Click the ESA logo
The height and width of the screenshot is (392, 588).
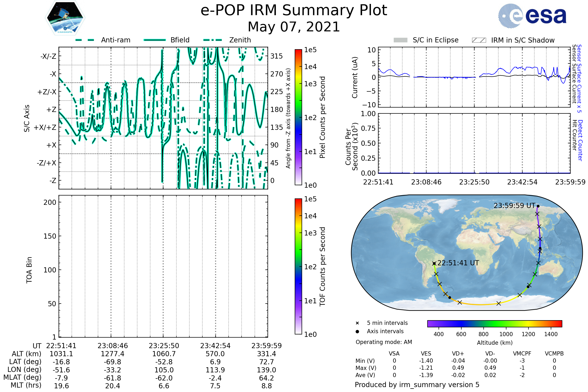click(532, 16)
